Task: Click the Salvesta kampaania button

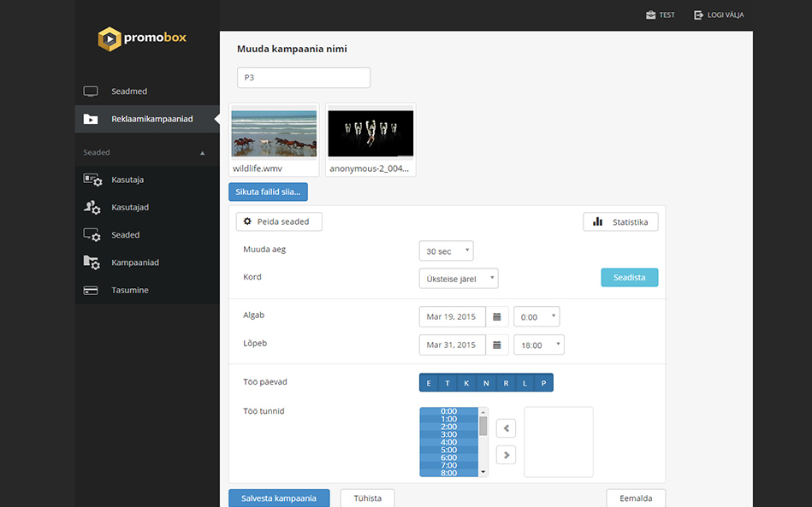Action: click(x=279, y=498)
